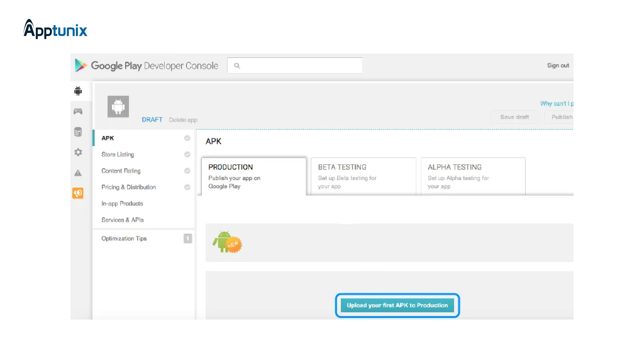This screenshot has height=340, width=644.
Task: Click the Google Play logo
Action: click(81, 65)
